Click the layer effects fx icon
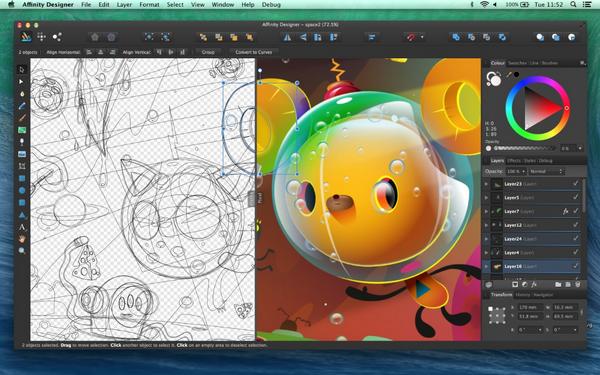 tap(534, 284)
